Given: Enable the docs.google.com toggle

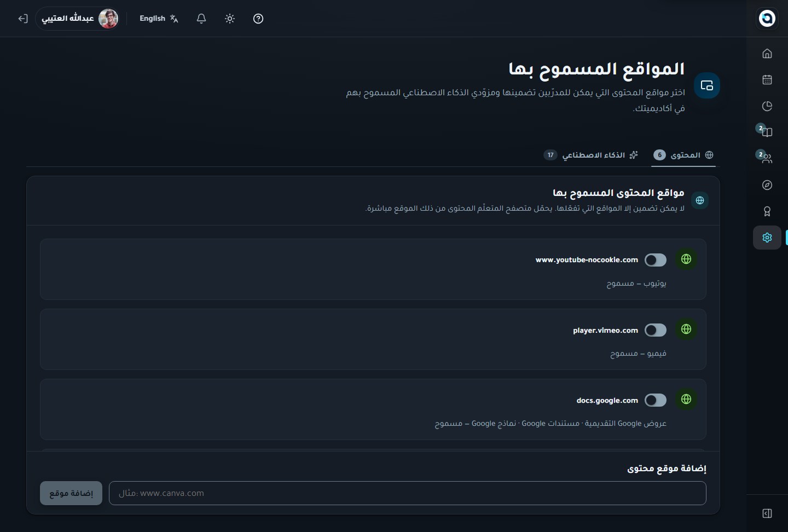Looking at the screenshot, I should 656,400.
